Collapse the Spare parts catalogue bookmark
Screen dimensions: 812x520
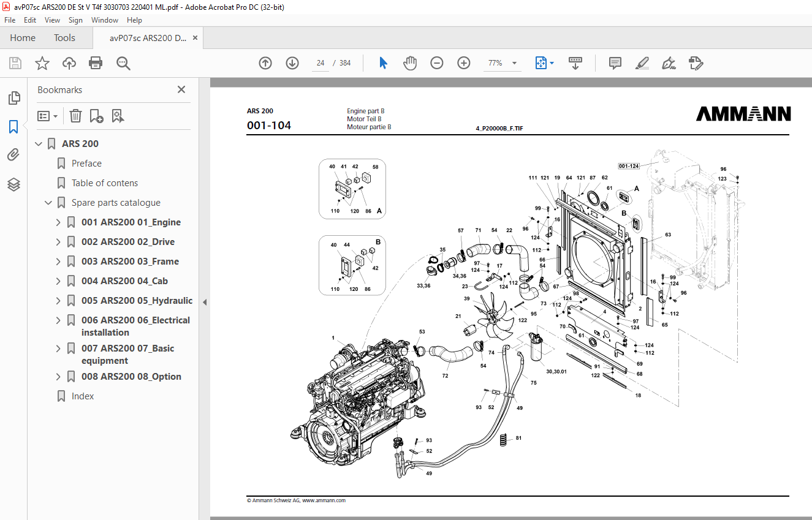48,203
